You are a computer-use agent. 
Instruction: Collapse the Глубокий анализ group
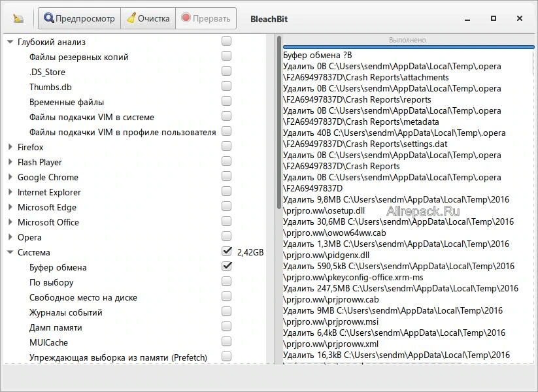(10, 42)
